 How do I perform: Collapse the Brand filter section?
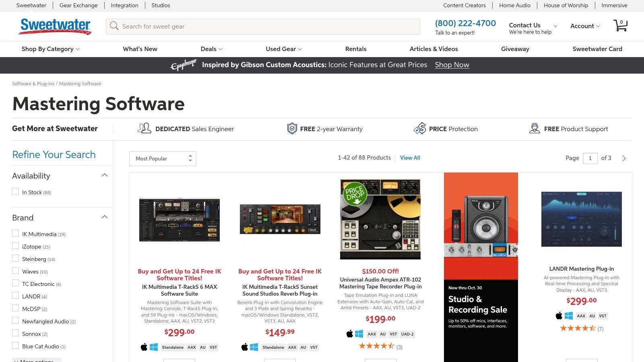105,217
